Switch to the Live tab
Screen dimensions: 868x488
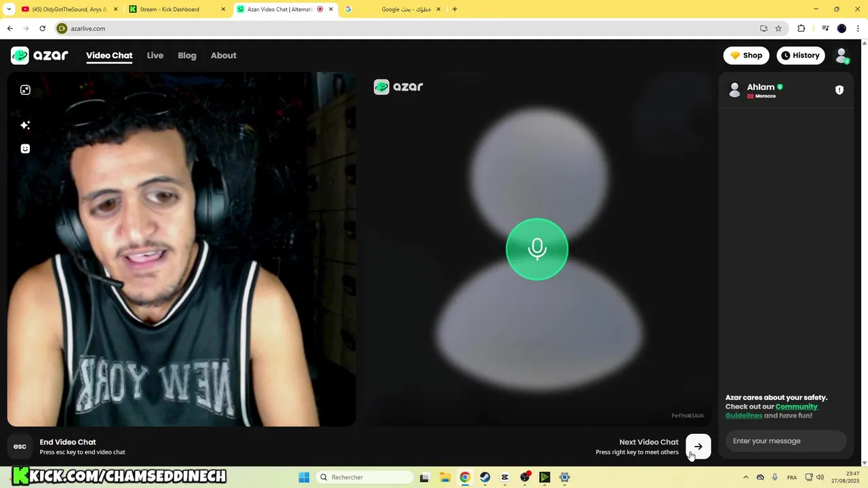pyautogui.click(x=155, y=56)
